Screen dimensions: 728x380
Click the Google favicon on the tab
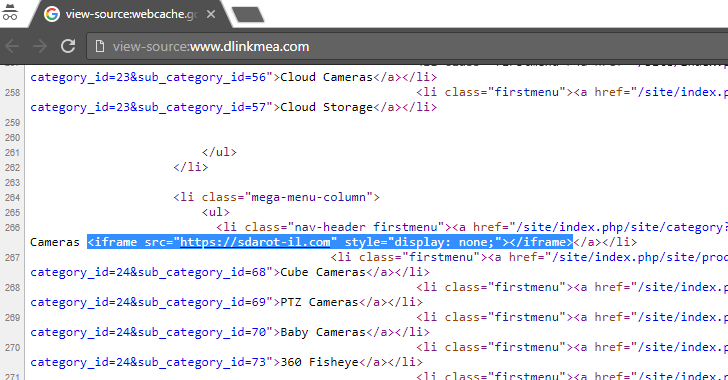pyautogui.click(x=52, y=14)
